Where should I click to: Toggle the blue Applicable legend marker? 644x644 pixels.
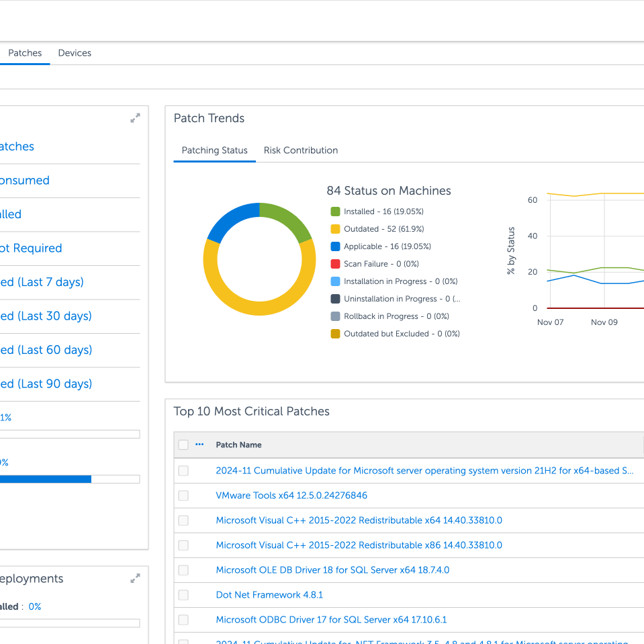[335, 246]
